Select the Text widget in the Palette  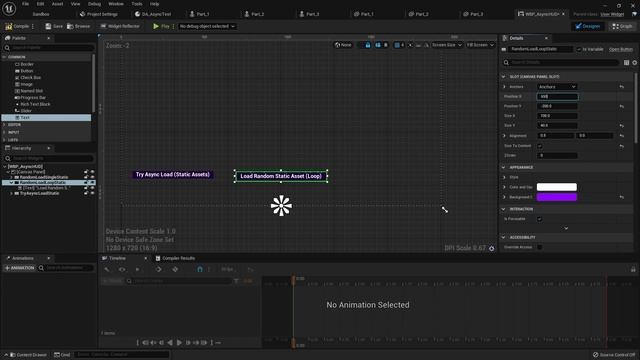47,118
